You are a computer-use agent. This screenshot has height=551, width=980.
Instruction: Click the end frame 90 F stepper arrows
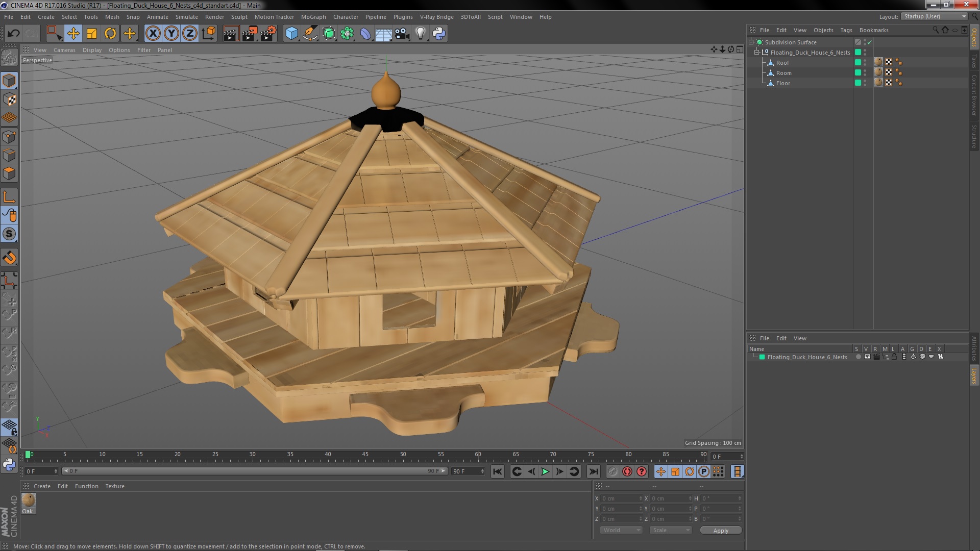[482, 471]
